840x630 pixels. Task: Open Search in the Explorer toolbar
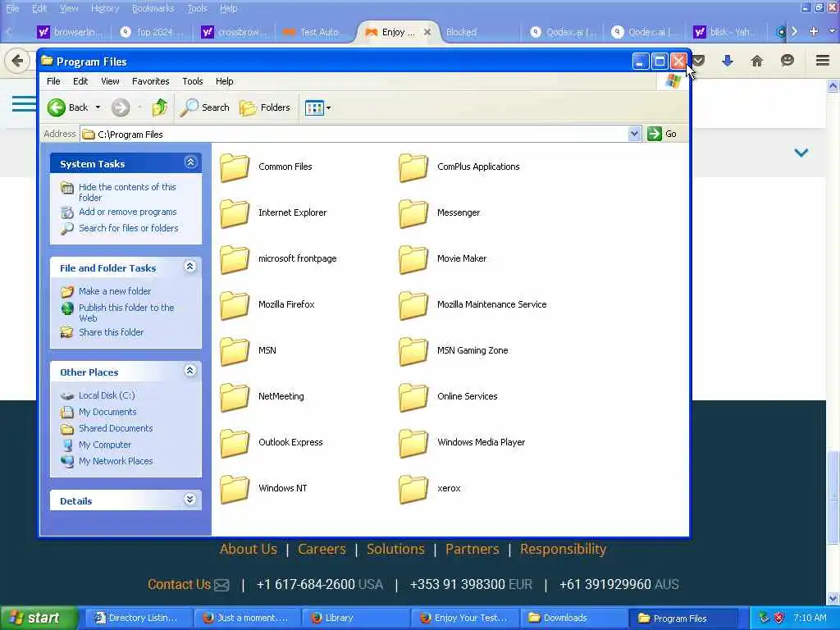click(204, 107)
